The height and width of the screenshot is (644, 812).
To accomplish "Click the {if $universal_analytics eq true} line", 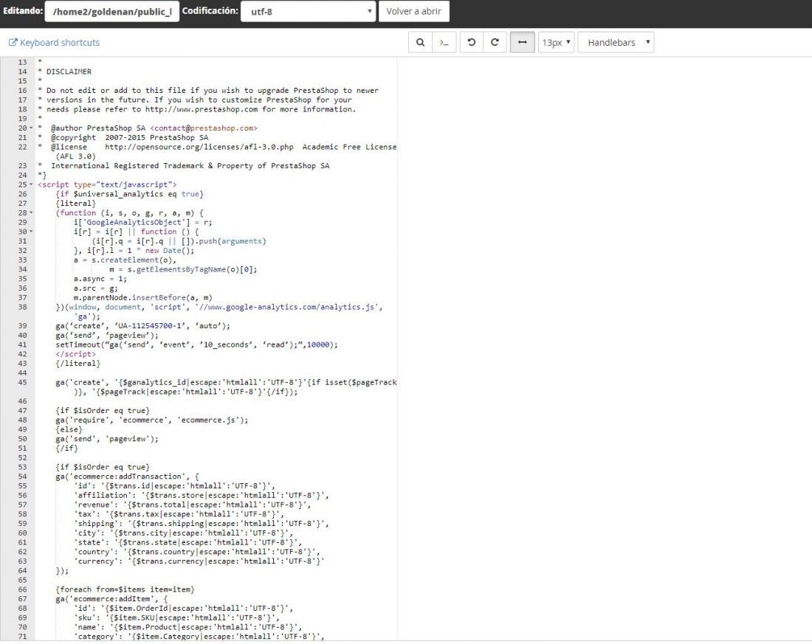I will tap(129, 194).
